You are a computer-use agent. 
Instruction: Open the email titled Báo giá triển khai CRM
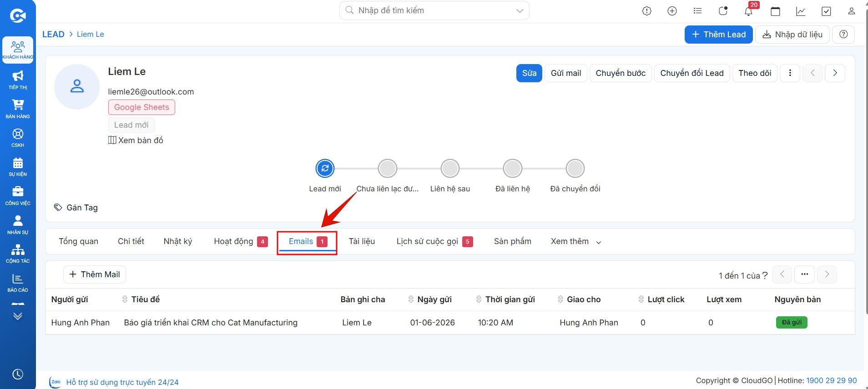pyautogui.click(x=211, y=323)
